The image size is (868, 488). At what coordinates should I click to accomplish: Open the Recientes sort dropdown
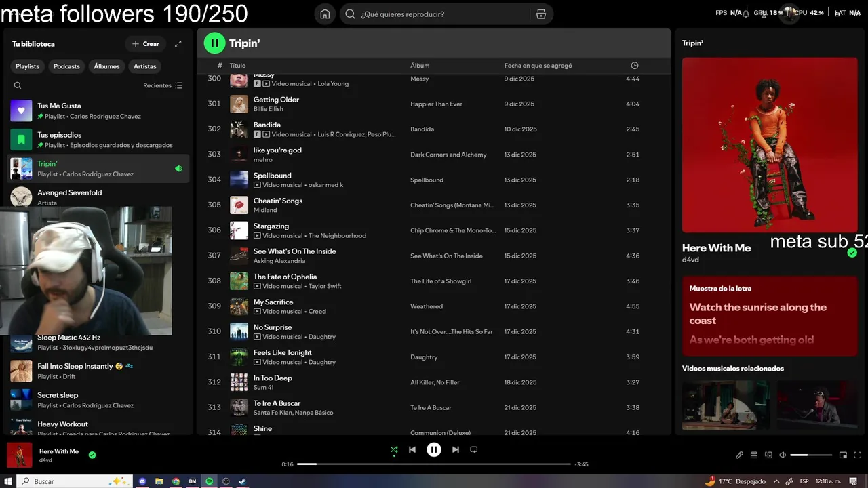click(163, 85)
